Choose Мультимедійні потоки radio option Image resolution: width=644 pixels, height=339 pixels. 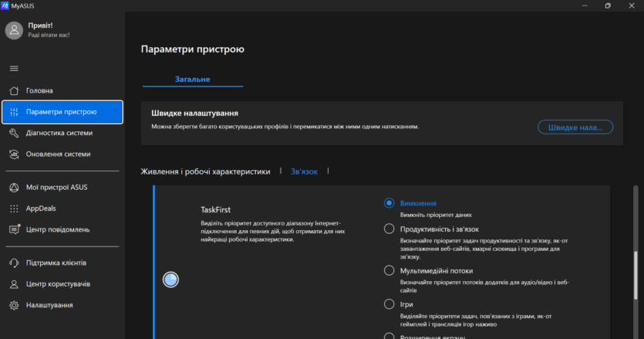tap(389, 270)
